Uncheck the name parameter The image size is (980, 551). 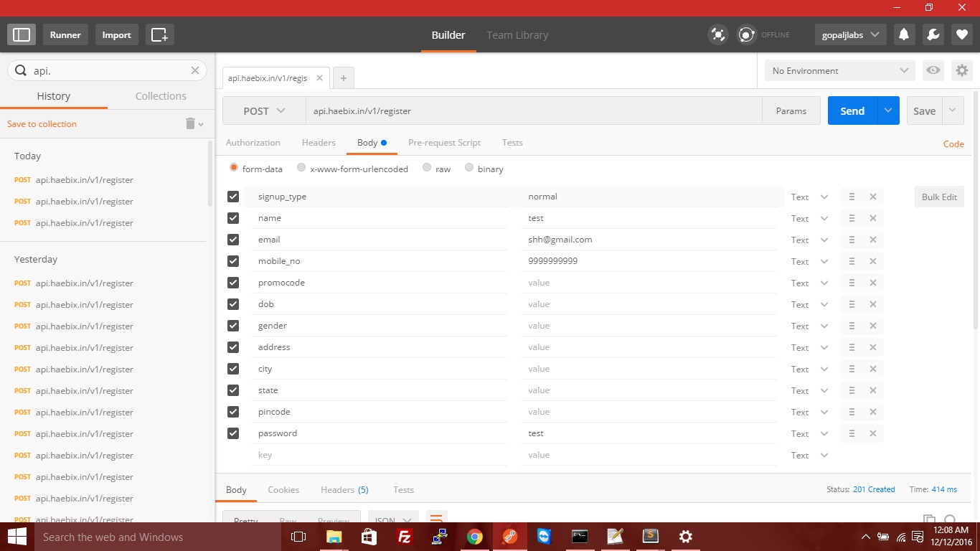(233, 218)
